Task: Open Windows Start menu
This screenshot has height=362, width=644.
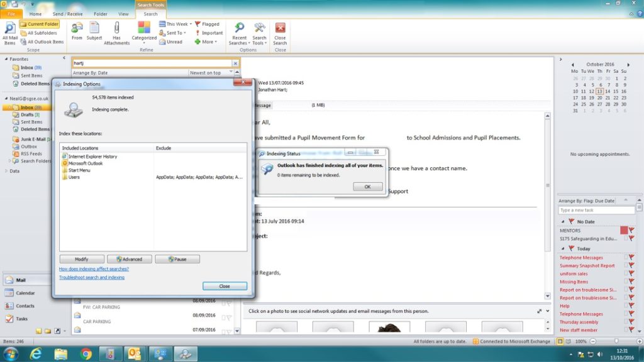Action: pyautogui.click(x=11, y=353)
